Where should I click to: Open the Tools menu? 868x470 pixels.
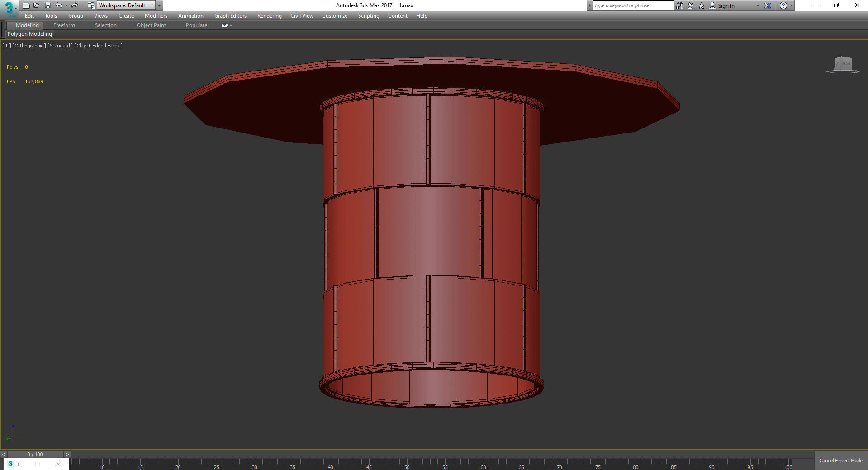coord(51,16)
